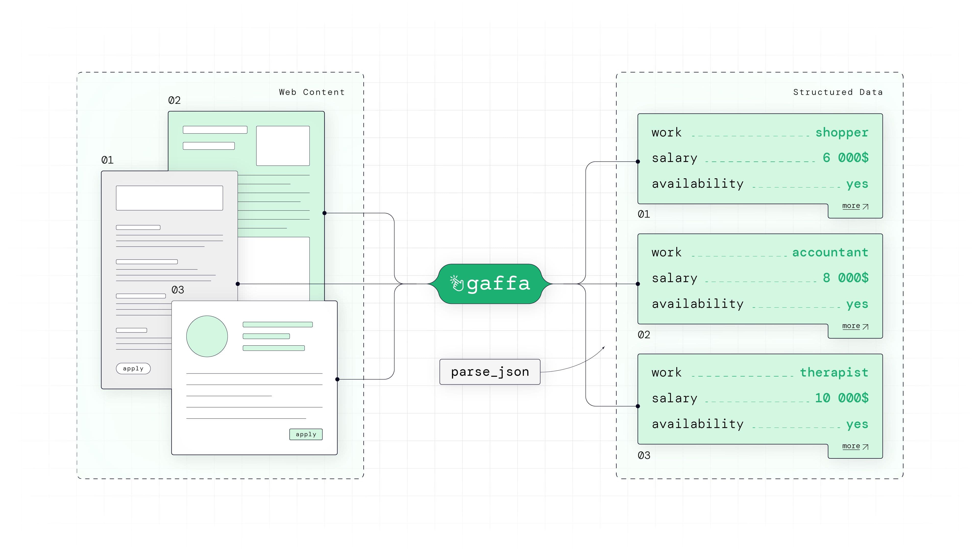Click the hand pointer icon in gaffa logo
The image size is (980, 551).
point(457,283)
